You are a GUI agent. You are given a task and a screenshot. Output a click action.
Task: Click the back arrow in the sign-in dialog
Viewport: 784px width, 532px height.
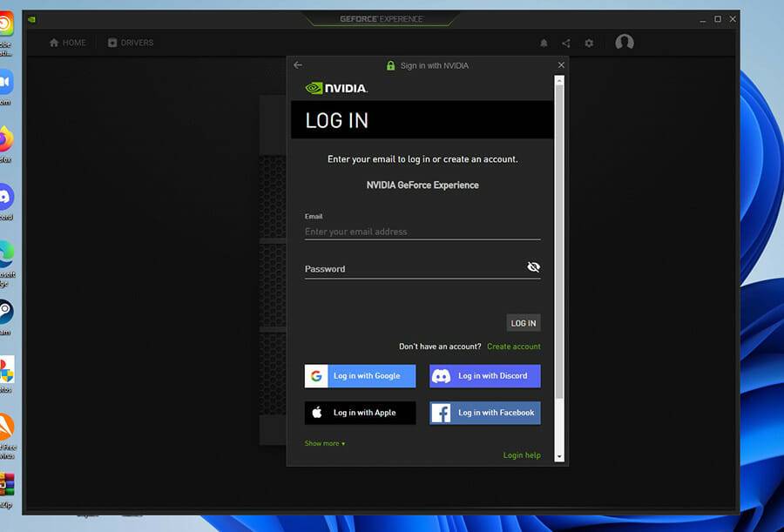coord(297,64)
